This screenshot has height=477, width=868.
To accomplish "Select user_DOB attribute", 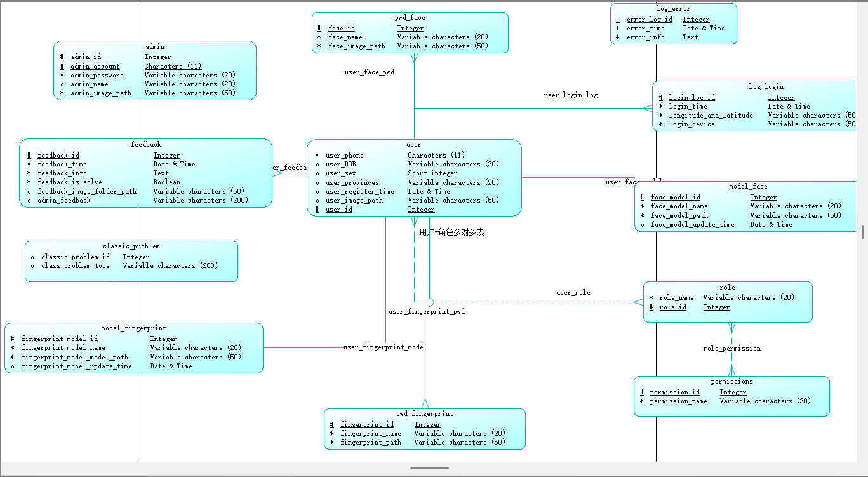I will [x=341, y=164].
